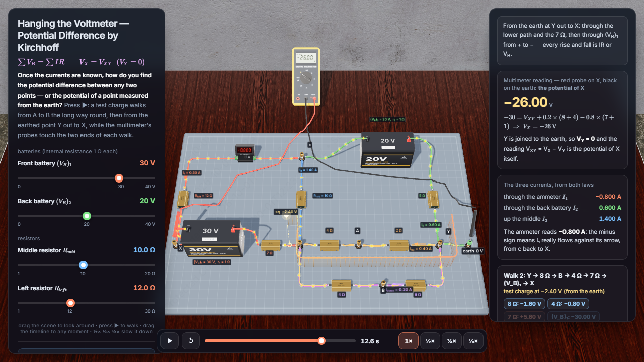
Task: Switch playback speed to ¼×
Action: coord(451,341)
